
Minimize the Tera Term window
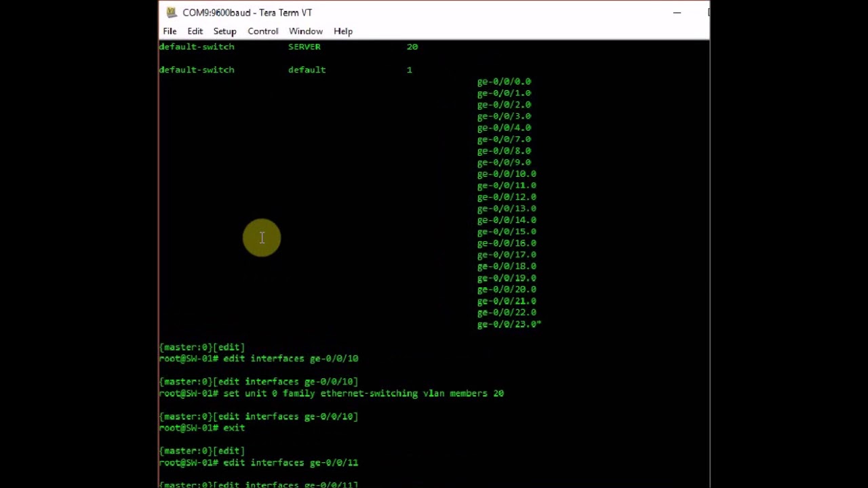coord(677,12)
